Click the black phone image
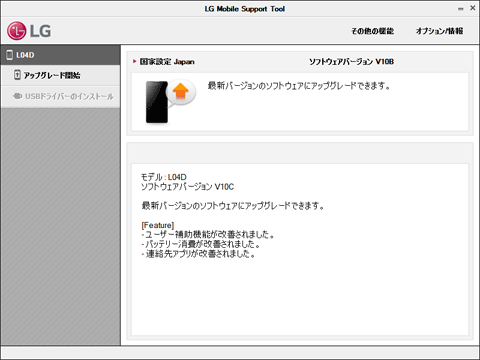Image resolution: width=480 pixels, height=360 pixels. 157,102
